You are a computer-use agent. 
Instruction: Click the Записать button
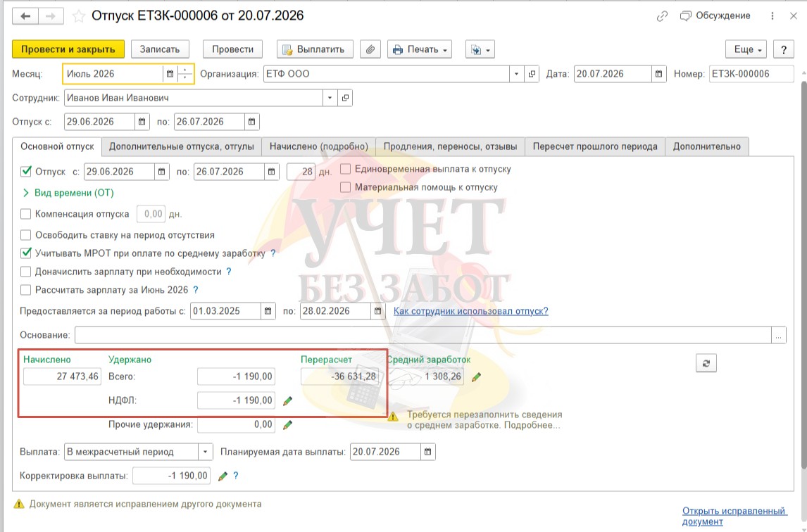pos(160,49)
